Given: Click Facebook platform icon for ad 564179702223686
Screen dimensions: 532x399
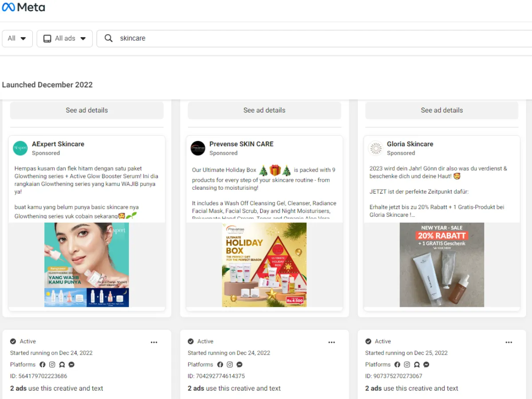Looking at the screenshot, I should 43,364.
